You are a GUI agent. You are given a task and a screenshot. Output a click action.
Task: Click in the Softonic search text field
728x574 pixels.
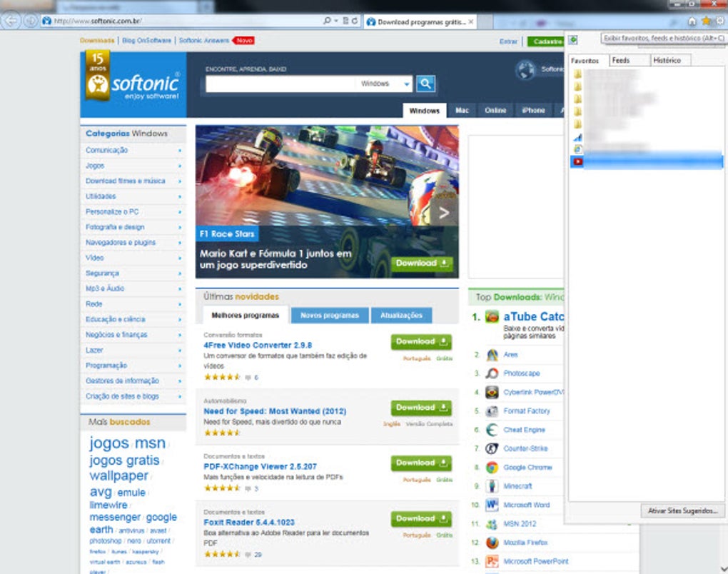280,84
